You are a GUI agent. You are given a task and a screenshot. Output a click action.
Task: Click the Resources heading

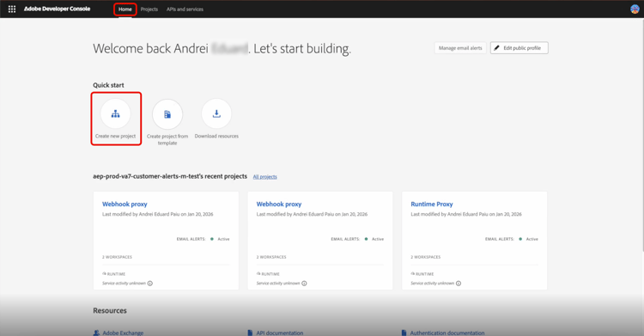[110, 310]
